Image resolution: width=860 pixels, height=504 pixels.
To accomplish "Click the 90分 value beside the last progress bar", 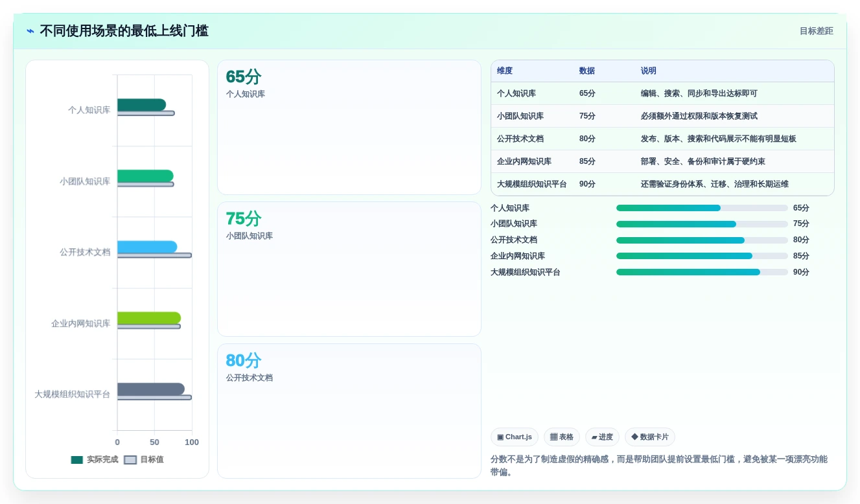I will pyautogui.click(x=801, y=272).
